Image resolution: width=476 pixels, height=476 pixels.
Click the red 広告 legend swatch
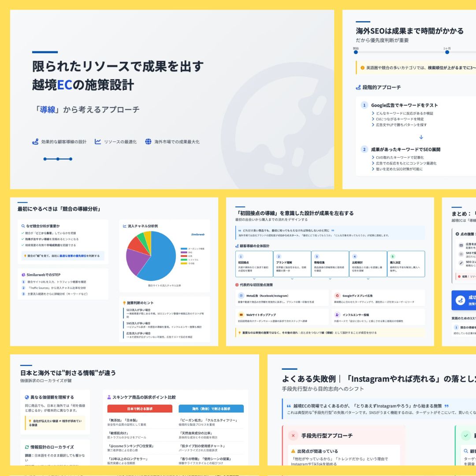pos(184,256)
